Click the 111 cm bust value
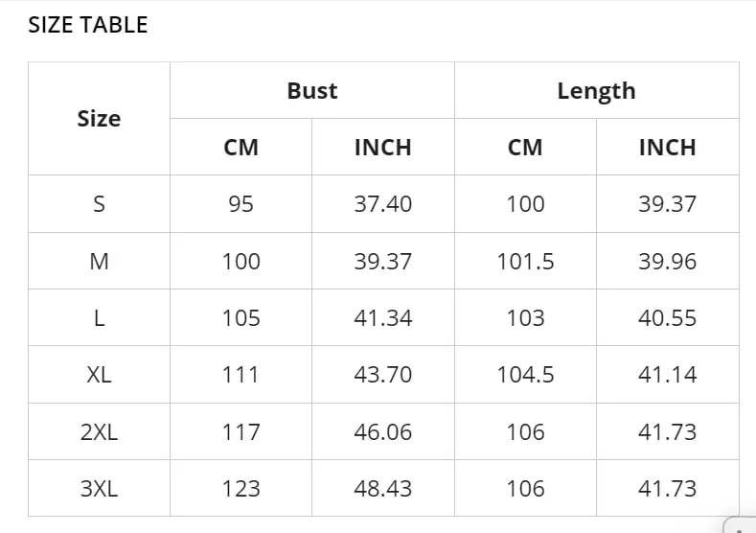The image size is (756, 533). pyautogui.click(x=241, y=375)
